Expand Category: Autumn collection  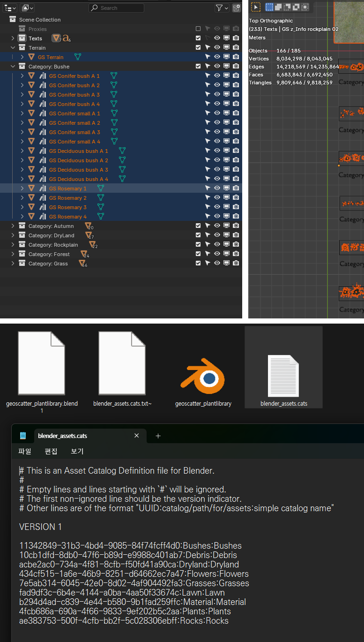point(13,226)
